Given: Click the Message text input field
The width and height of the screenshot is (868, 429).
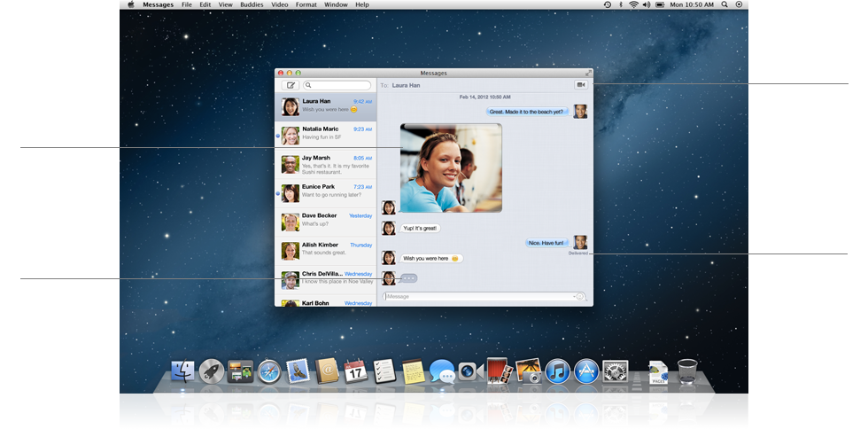Looking at the screenshot, I should coord(478,296).
